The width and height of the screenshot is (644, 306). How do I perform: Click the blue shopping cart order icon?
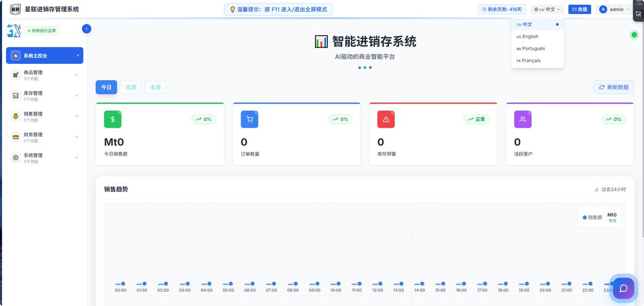250,119
